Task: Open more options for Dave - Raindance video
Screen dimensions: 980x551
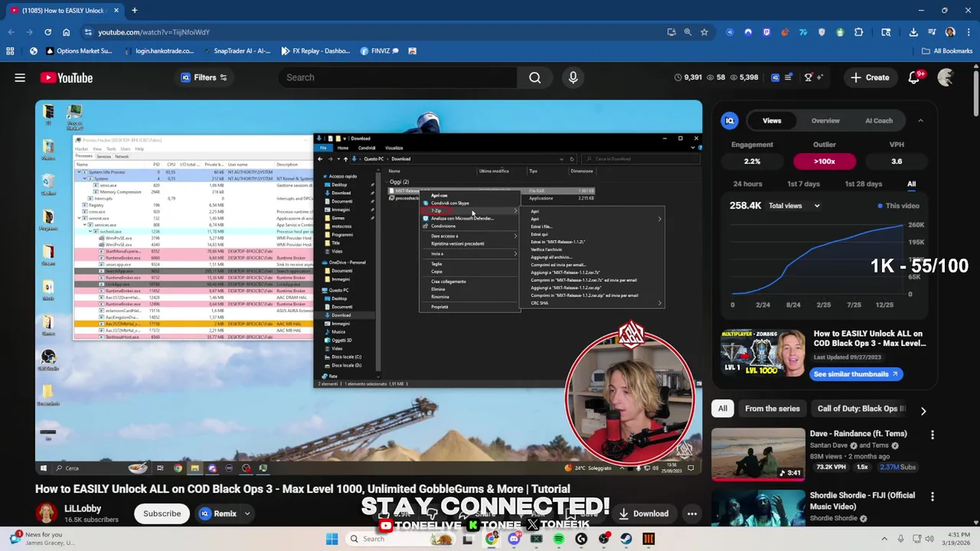Action: (x=933, y=435)
